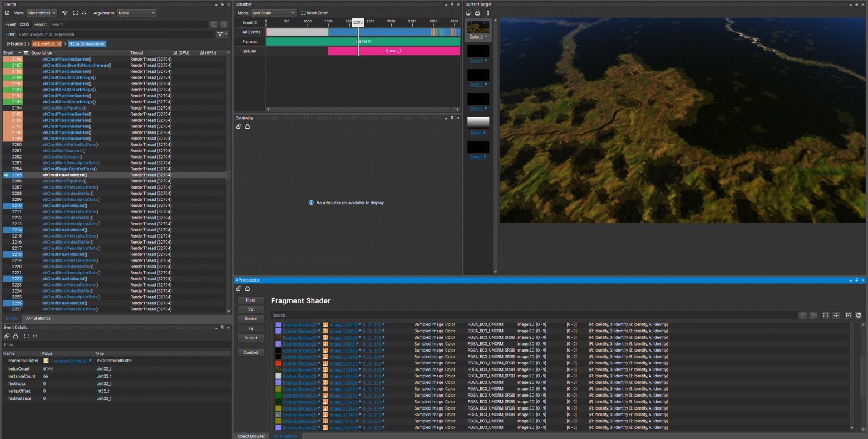
Task: Click the flip-image arrows icon in Current Target
Action: (x=488, y=13)
